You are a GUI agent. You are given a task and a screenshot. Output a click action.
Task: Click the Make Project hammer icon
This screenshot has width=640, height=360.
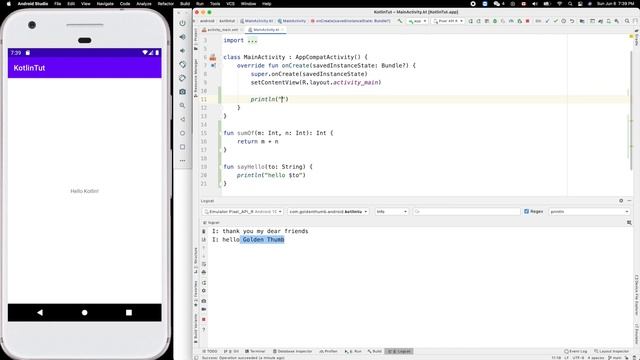(400, 21)
